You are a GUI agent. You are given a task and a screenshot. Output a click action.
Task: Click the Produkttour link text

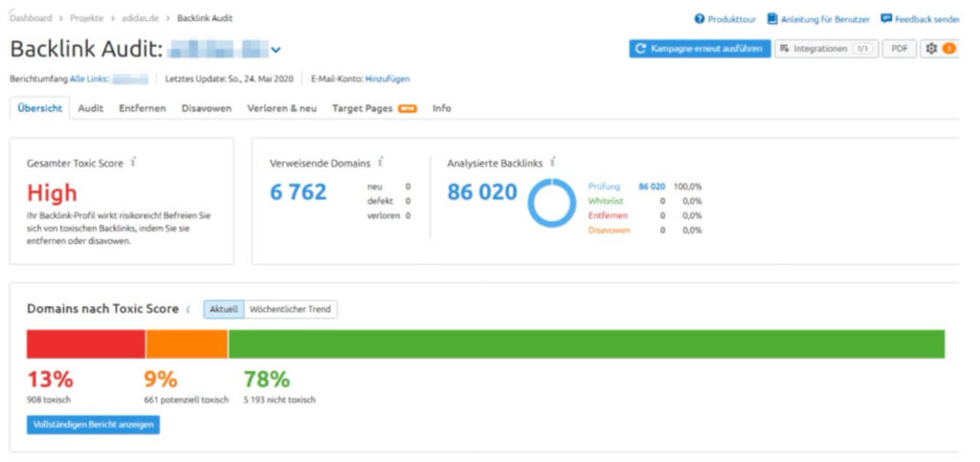732,19
